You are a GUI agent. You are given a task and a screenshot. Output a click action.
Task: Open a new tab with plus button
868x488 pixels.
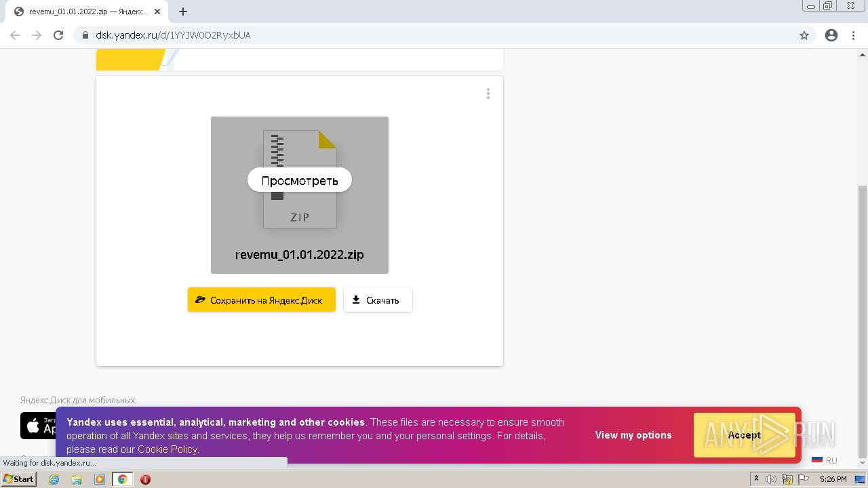pyautogui.click(x=183, y=12)
